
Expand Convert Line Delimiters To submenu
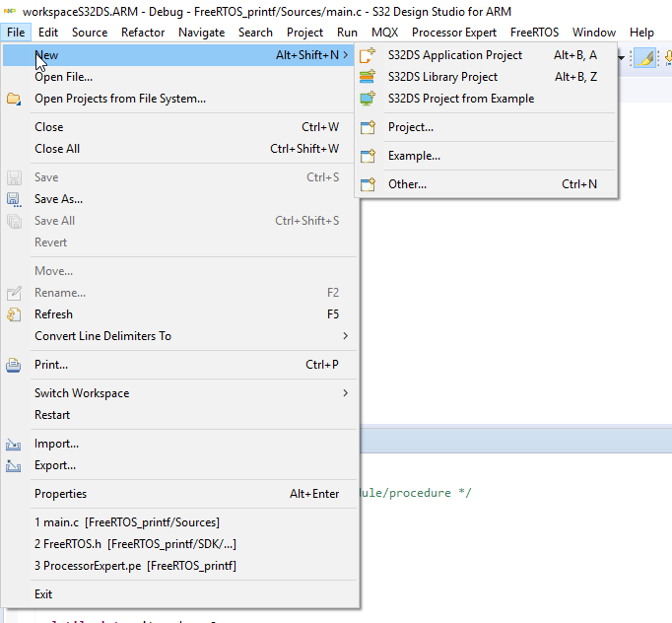pos(346,336)
